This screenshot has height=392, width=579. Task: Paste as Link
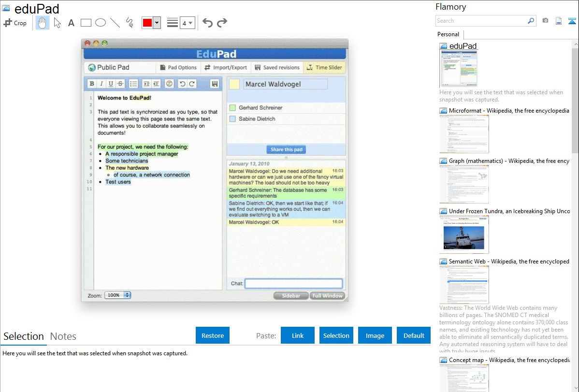point(298,335)
